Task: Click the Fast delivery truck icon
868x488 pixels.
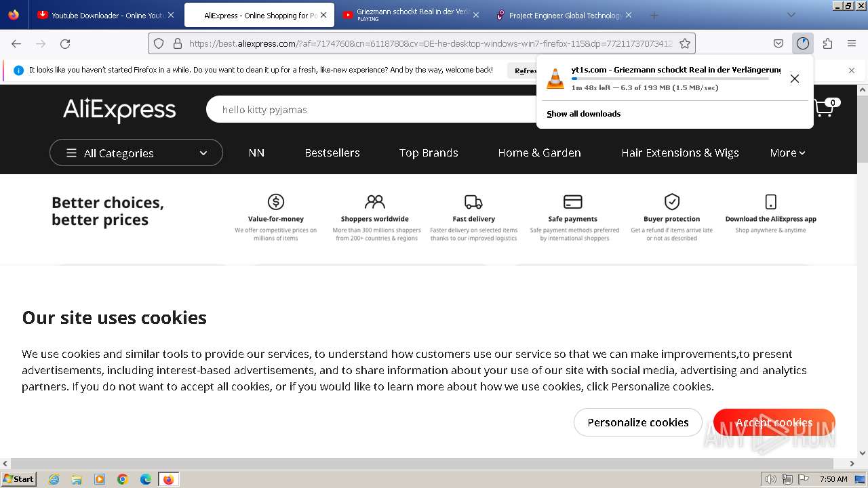Action: click(x=473, y=201)
